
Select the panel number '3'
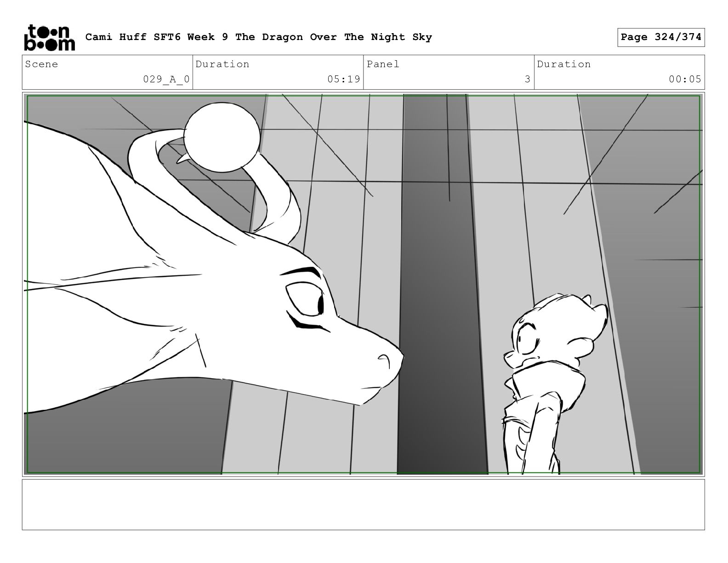(528, 79)
